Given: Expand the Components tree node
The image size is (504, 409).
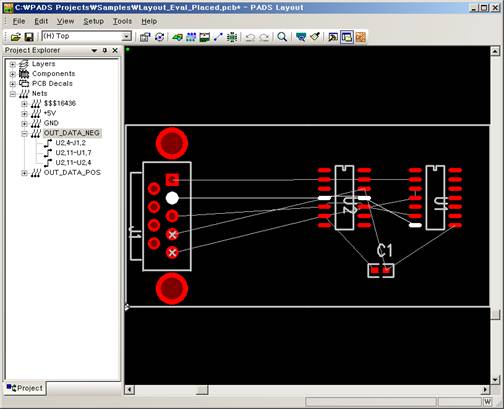Looking at the screenshot, I should 13,74.
